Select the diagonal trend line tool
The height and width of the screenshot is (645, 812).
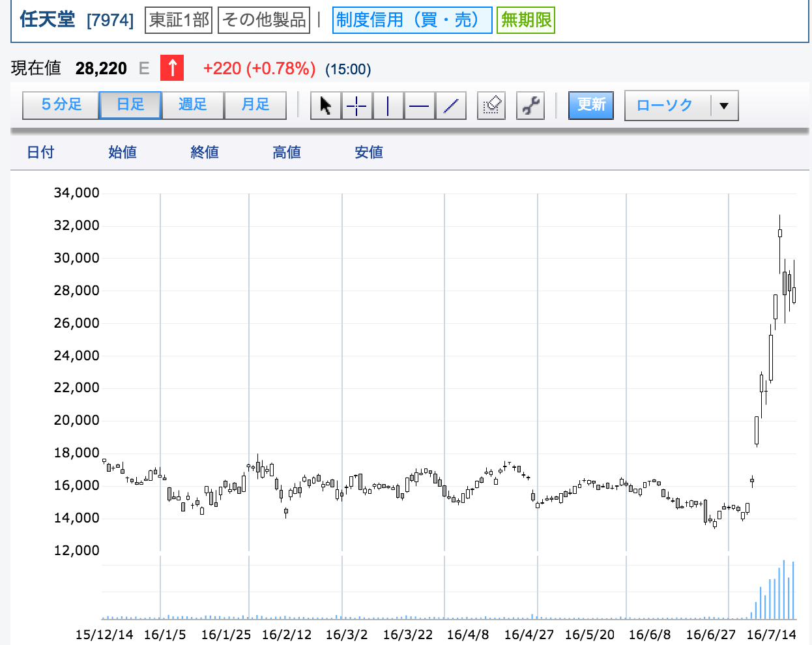point(451,106)
